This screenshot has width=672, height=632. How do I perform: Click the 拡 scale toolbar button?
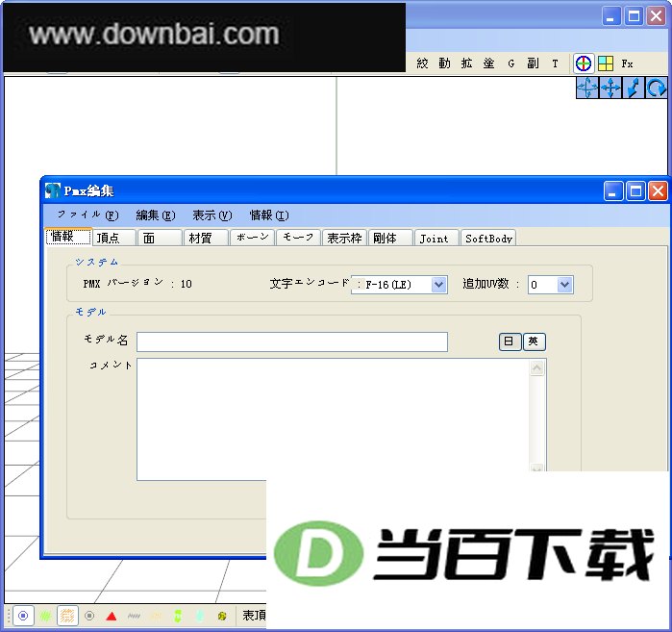(x=466, y=63)
